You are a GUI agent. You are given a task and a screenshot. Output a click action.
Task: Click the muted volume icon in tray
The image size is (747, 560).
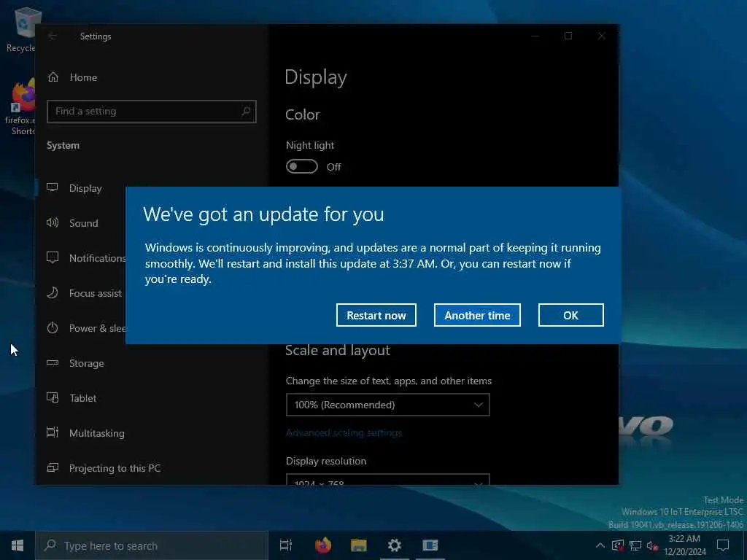pos(652,546)
